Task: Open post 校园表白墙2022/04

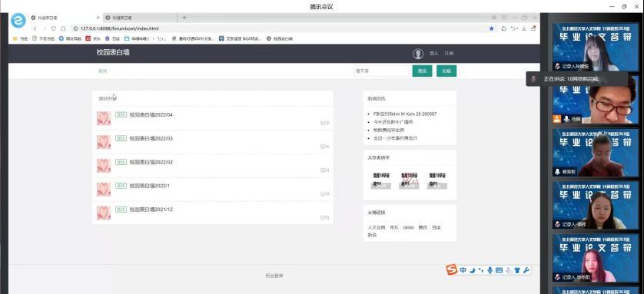Action: point(151,115)
